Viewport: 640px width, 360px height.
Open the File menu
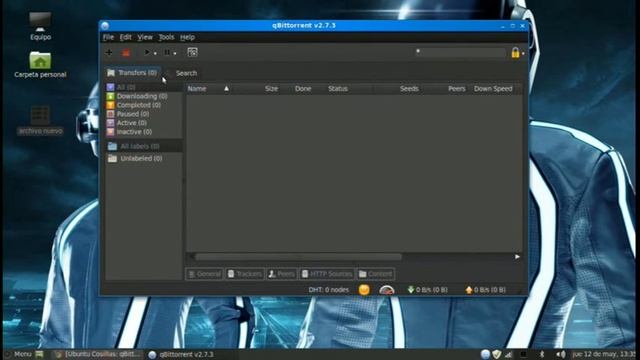(x=108, y=37)
